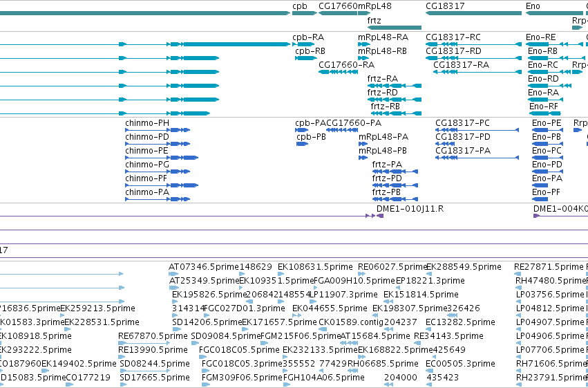Open the DME1-010J11.R feature
The height and width of the screenshot is (388, 588).
[380, 216]
